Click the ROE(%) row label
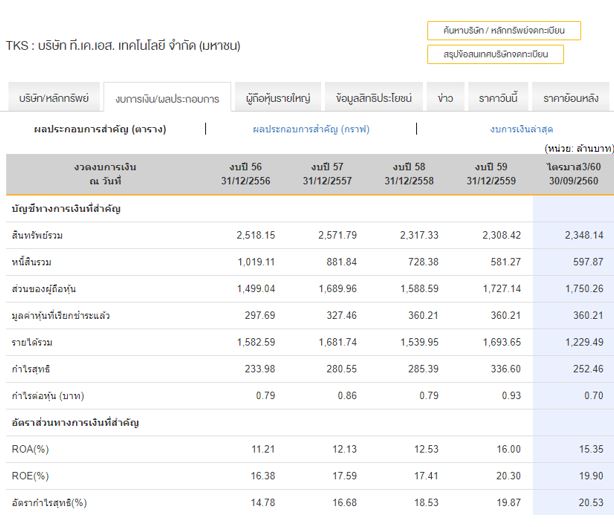Image resolution: width=614 pixels, height=527 pixels. click(x=30, y=476)
